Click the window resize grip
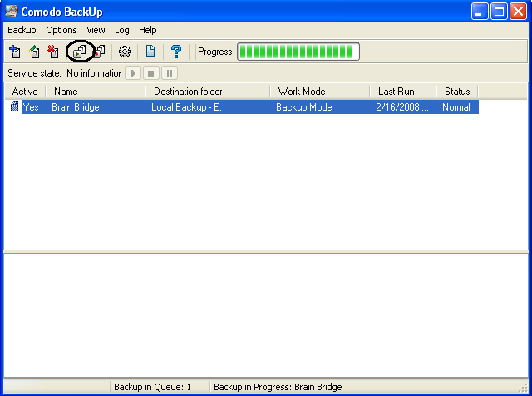Image resolution: width=532 pixels, height=396 pixels. tap(525, 389)
